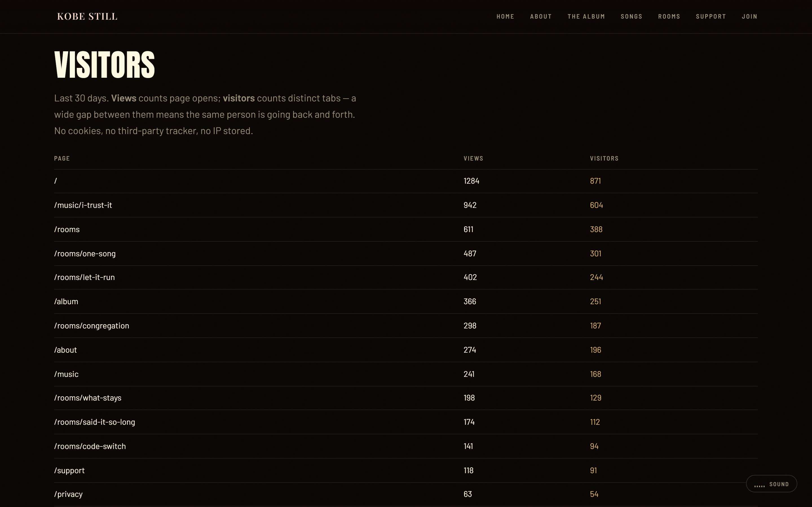Select the /music/i-trust-it row
Screen dimensions: 812x507
click(406, 205)
